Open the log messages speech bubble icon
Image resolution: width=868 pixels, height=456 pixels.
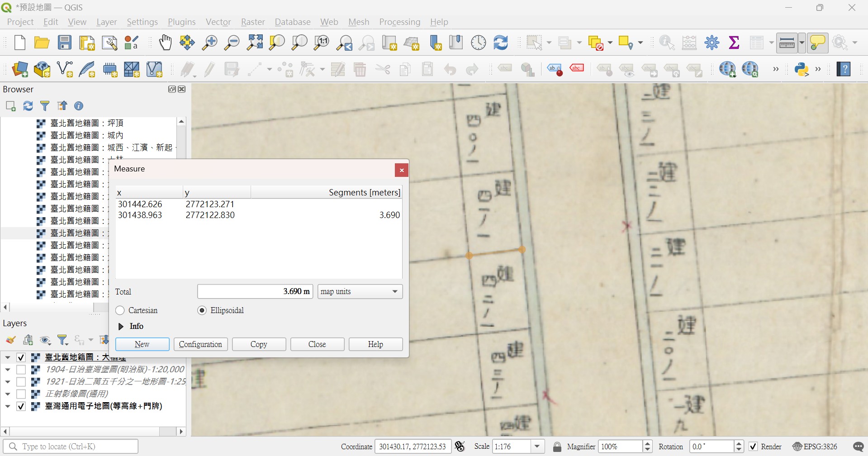click(858, 446)
